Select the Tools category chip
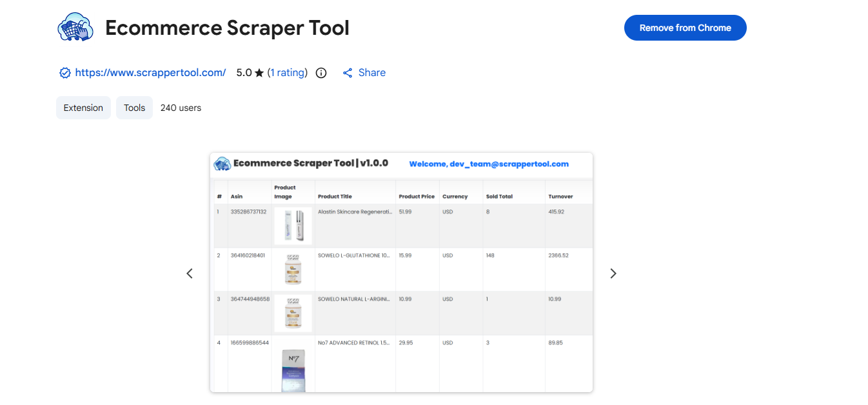Image resolution: width=868 pixels, height=405 pixels. click(134, 107)
